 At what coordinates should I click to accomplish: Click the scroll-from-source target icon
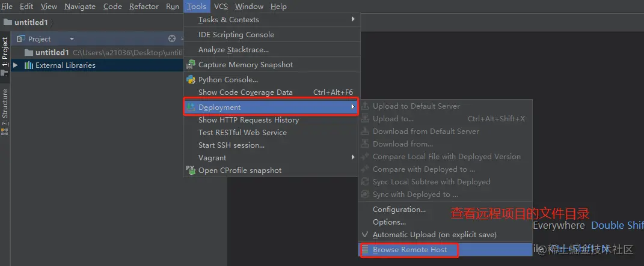[172, 38]
